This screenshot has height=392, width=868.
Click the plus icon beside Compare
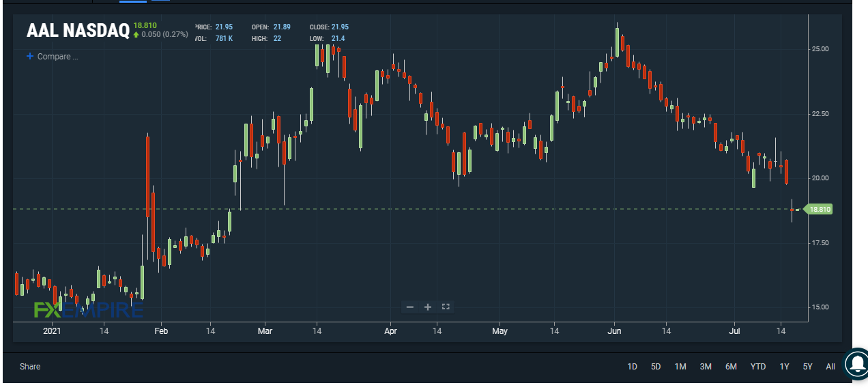click(x=29, y=57)
